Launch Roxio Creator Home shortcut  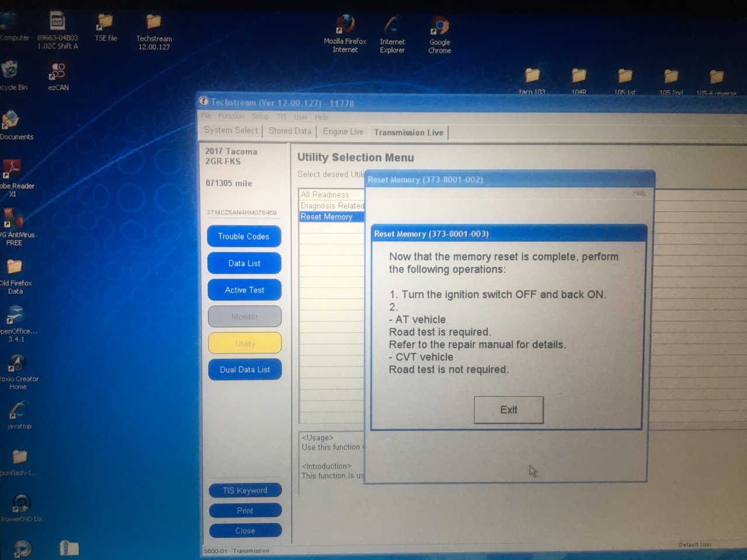(x=18, y=372)
